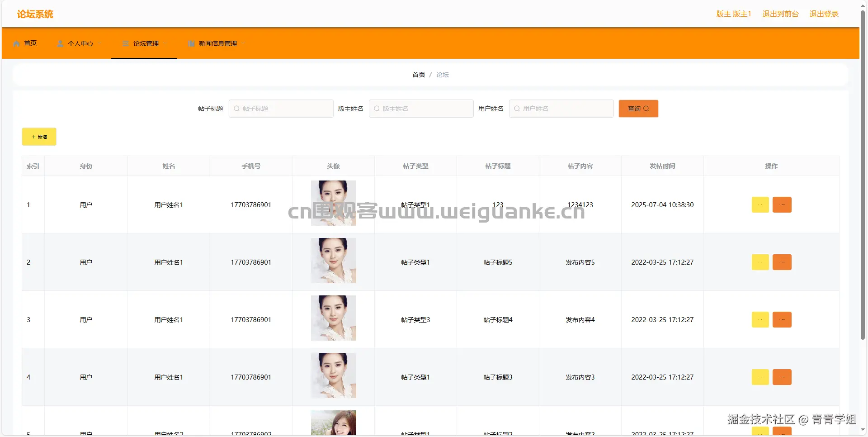Click the 帖子标题3 title cell
The width and height of the screenshot is (868, 437).
[x=498, y=377]
